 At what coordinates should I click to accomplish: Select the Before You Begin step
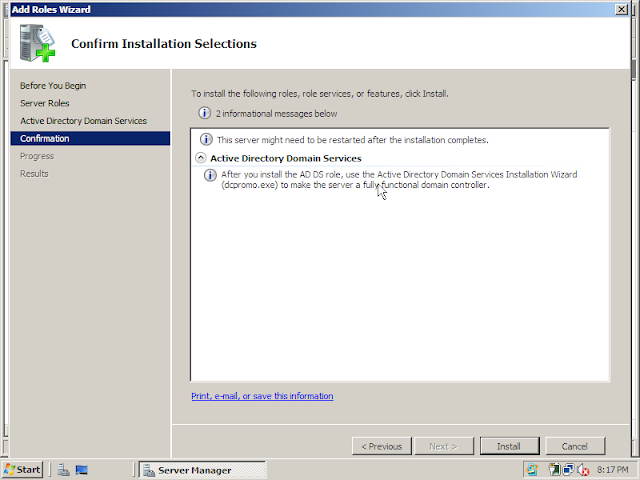(x=53, y=86)
